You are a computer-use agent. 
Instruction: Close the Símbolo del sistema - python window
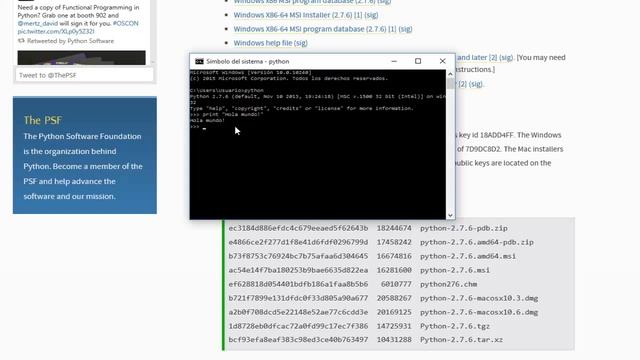tap(442, 61)
